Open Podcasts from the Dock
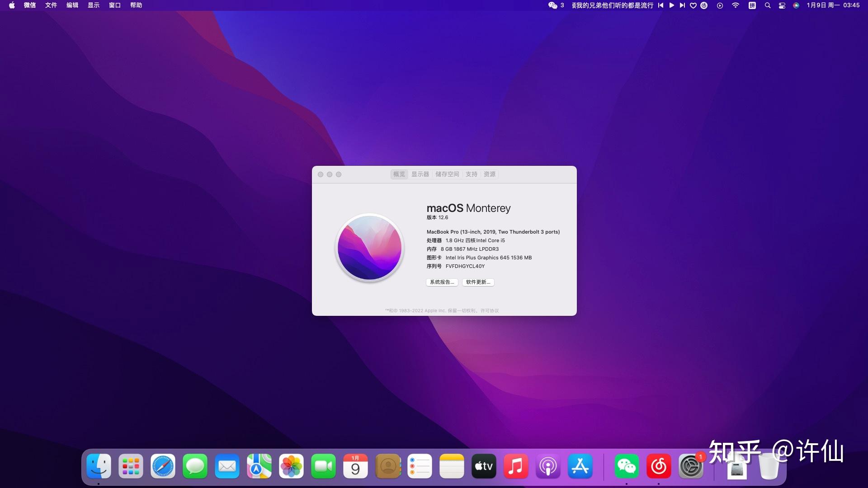Screen dimensions: 868x488 (548, 466)
